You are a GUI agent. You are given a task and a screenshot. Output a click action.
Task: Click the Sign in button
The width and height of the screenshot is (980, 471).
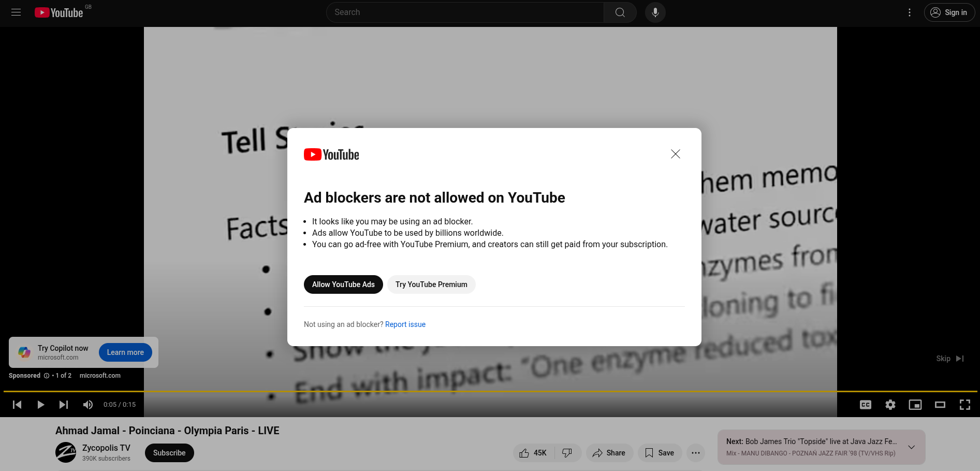(x=949, y=12)
